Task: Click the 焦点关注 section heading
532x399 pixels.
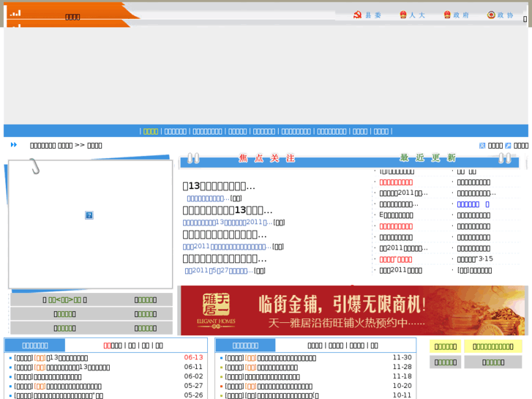Action: 267,158
